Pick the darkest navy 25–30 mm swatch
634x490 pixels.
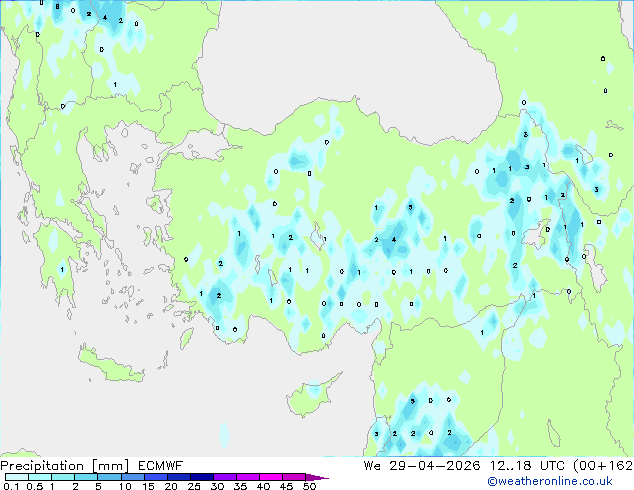coord(202,477)
